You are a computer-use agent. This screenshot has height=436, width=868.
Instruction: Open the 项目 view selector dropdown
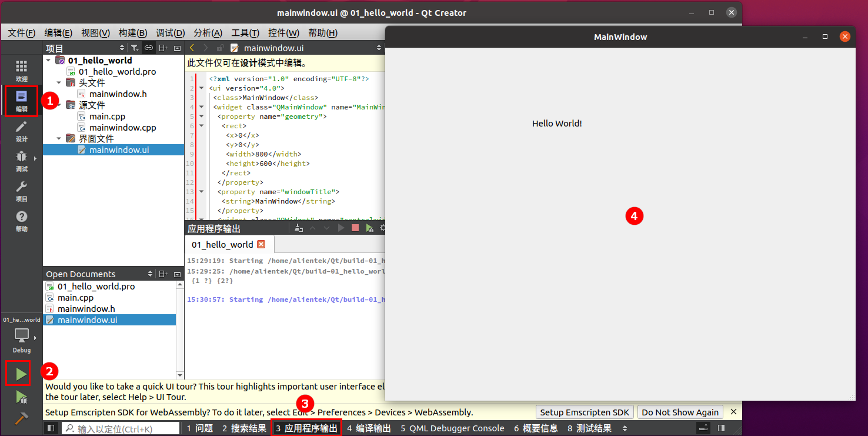pos(122,48)
